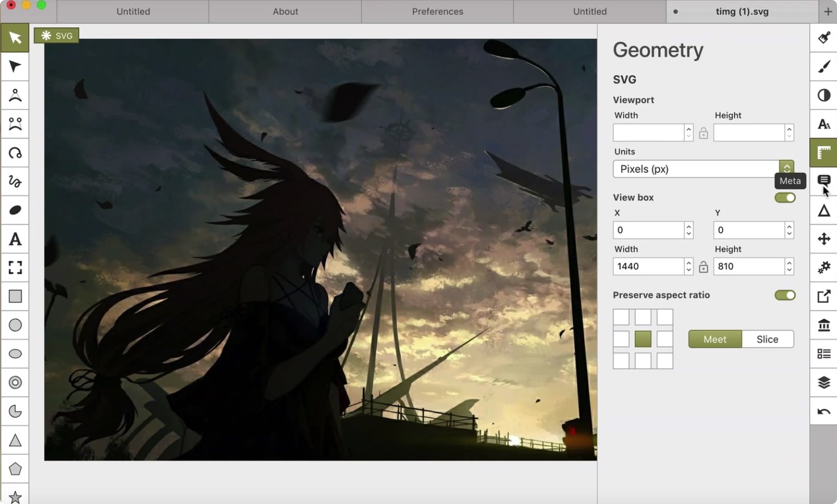Image resolution: width=837 pixels, height=504 pixels.
Task: Select center alignment cell
Action: pos(643,339)
